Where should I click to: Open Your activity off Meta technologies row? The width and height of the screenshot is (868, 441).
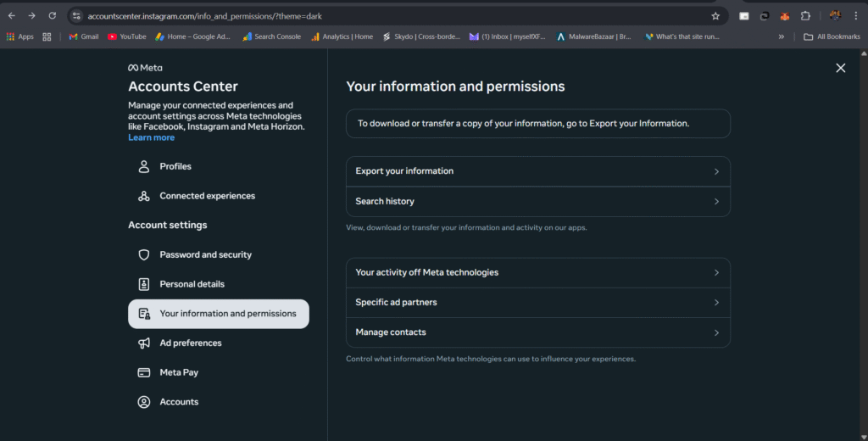point(538,272)
